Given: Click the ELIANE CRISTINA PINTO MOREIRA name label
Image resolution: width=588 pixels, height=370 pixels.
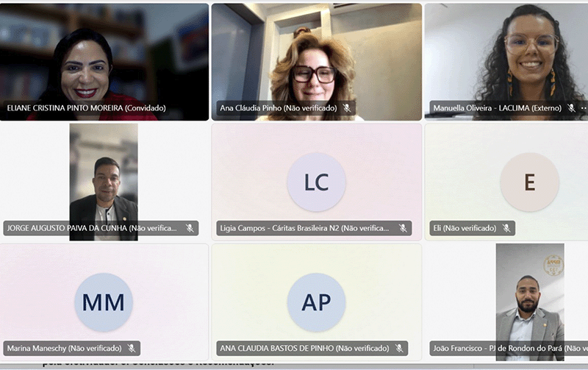Looking at the screenshot, I should click(86, 108).
